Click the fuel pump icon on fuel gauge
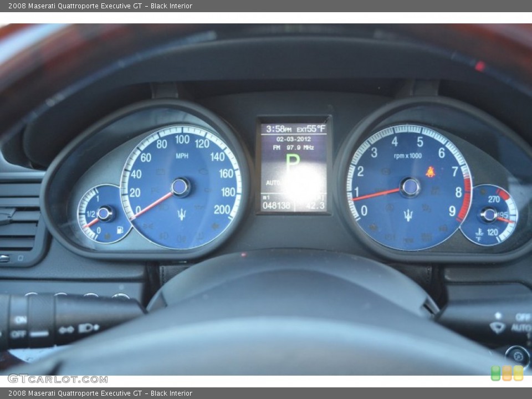 [x=120, y=229]
